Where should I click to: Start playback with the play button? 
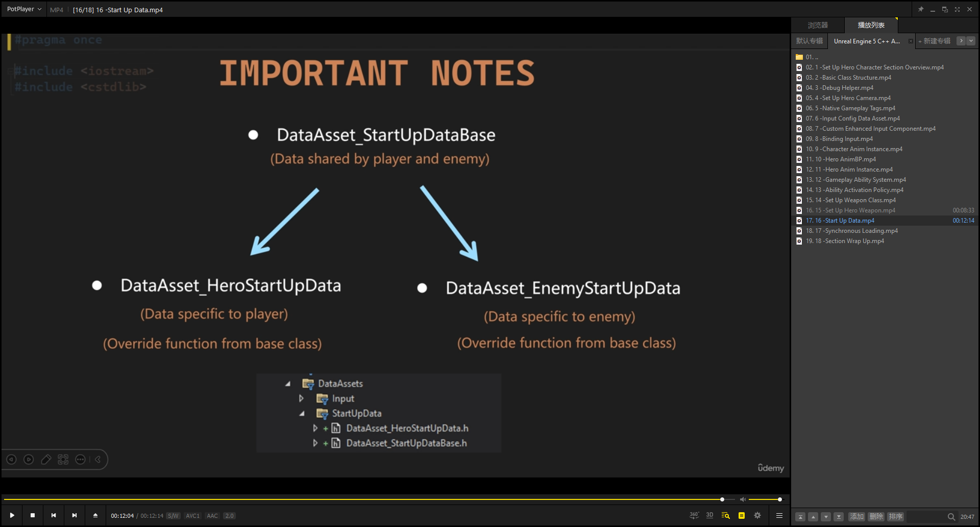point(12,515)
